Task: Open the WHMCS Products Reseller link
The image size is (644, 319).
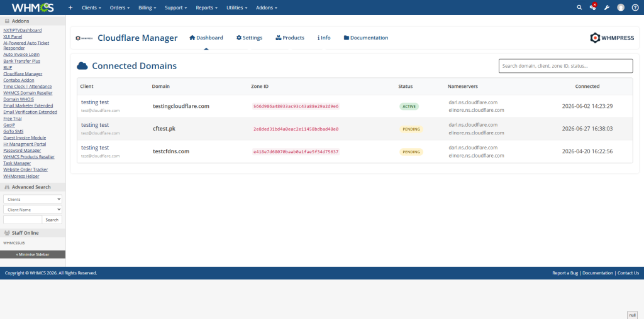Action: [29, 157]
